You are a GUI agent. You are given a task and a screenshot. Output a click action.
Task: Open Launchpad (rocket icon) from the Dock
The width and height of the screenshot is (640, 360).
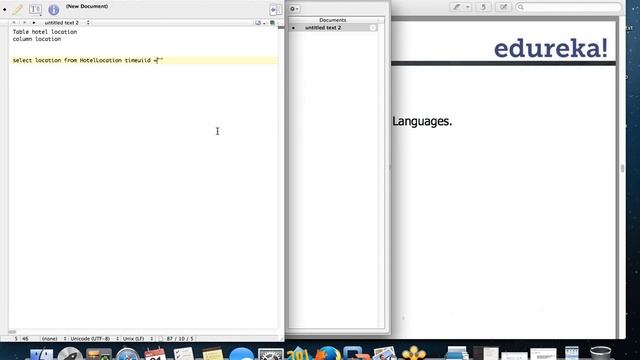pyautogui.click(x=70, y=354)
